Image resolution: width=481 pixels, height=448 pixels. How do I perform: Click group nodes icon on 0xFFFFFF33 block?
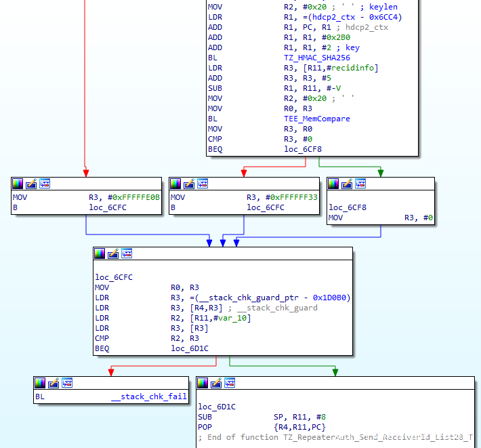coord(203,184)
